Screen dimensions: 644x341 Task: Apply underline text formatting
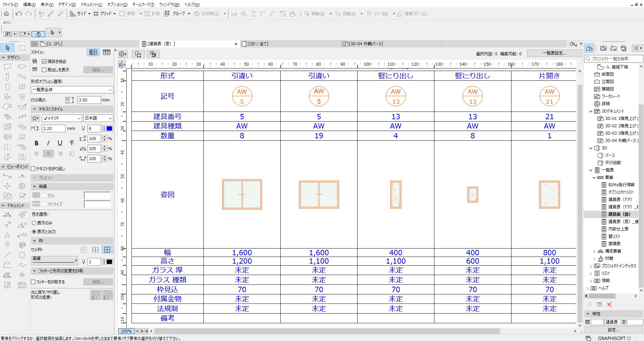point(60,143)
